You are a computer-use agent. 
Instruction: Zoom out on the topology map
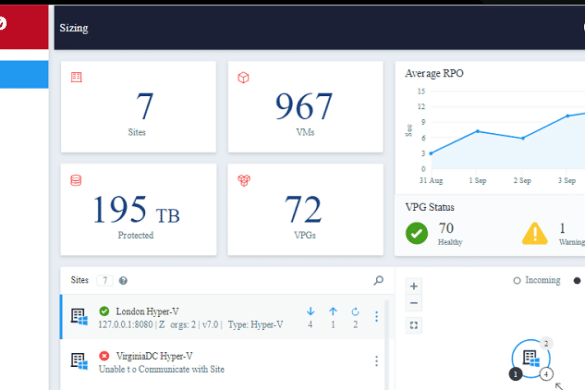[414, 303]
